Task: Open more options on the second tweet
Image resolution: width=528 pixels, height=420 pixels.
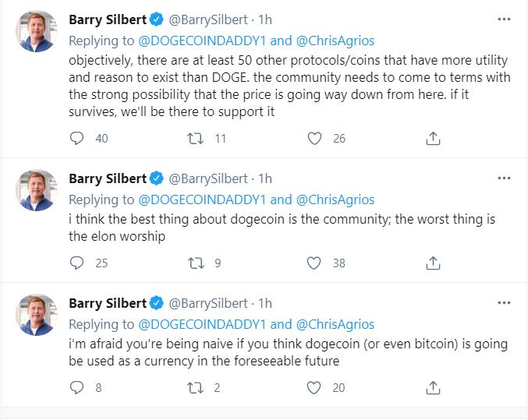Action: click(504, 178)
